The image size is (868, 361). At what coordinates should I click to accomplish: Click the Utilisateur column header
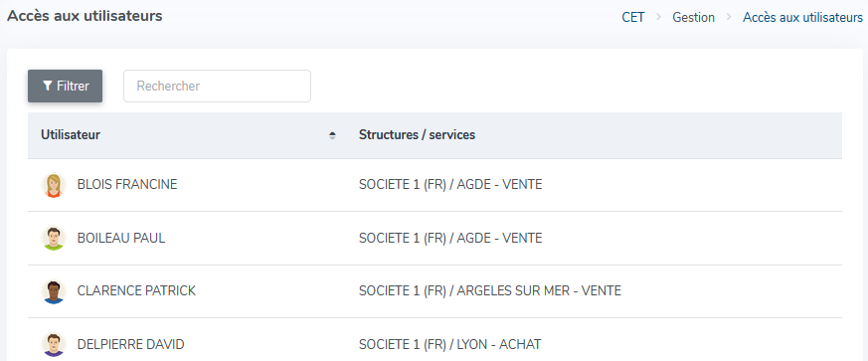(x=71, y=134)
